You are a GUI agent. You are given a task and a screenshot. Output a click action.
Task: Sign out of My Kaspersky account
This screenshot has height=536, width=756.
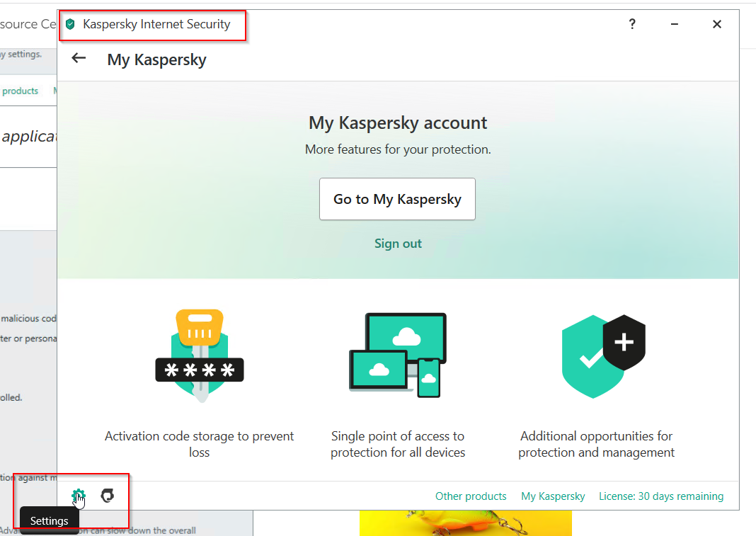click(x=399, y=244)
